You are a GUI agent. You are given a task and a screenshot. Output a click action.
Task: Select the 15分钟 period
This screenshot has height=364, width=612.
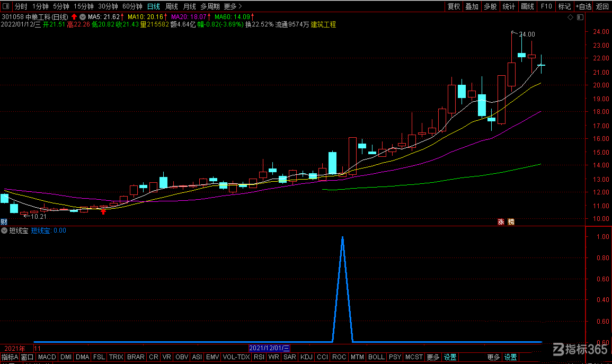[x=84, y=6]
